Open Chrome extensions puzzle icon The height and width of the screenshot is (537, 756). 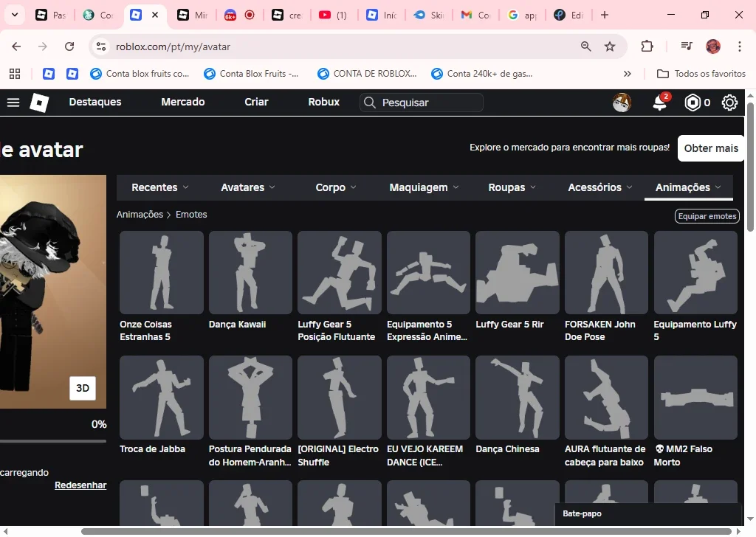pos(647,46)
